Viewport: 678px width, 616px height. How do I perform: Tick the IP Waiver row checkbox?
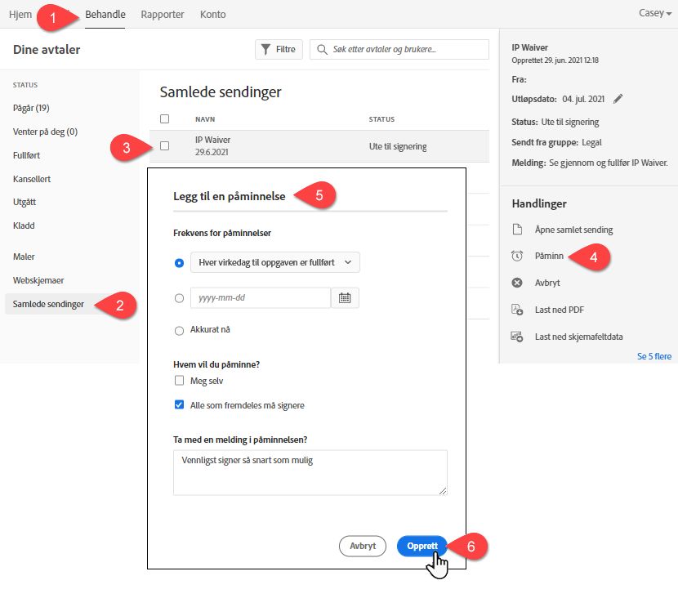[x=165, y=145]
